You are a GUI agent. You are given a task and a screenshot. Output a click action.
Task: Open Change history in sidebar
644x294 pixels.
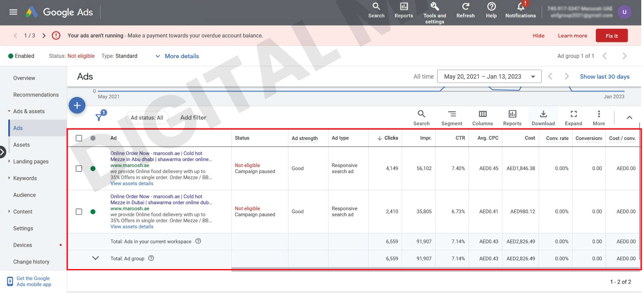coord(31,262)
